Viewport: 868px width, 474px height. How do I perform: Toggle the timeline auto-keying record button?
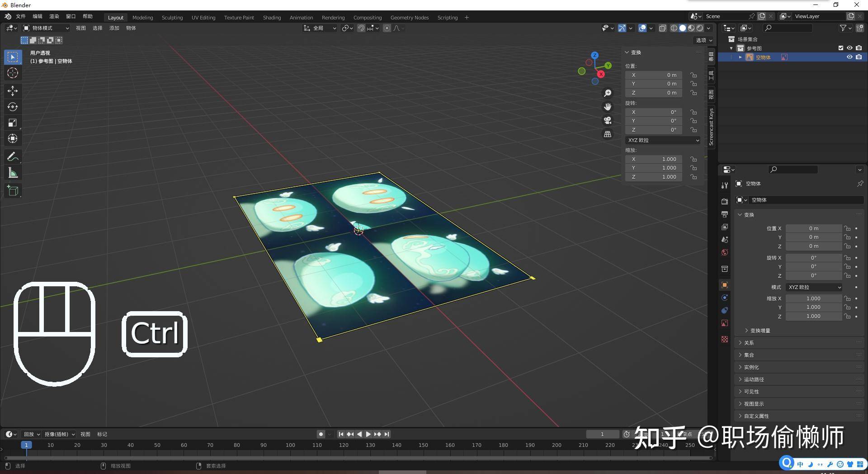tap(321, 434)
